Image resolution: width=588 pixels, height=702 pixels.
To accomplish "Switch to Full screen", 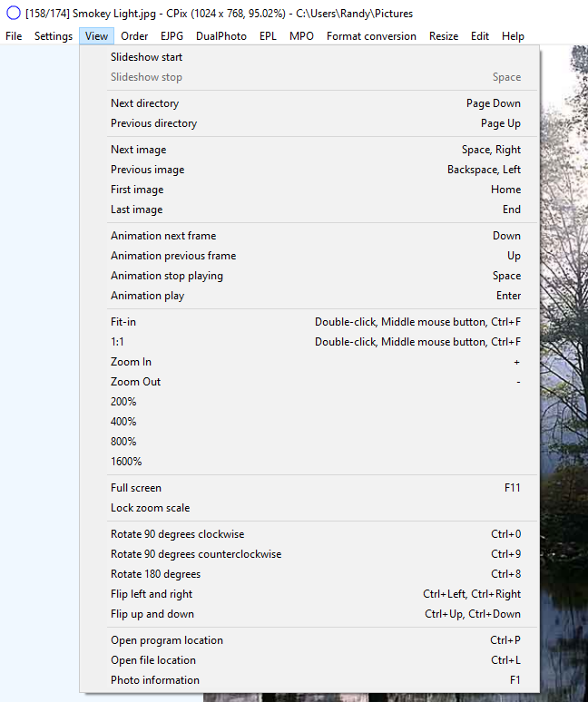I will (x=309, y=488).
